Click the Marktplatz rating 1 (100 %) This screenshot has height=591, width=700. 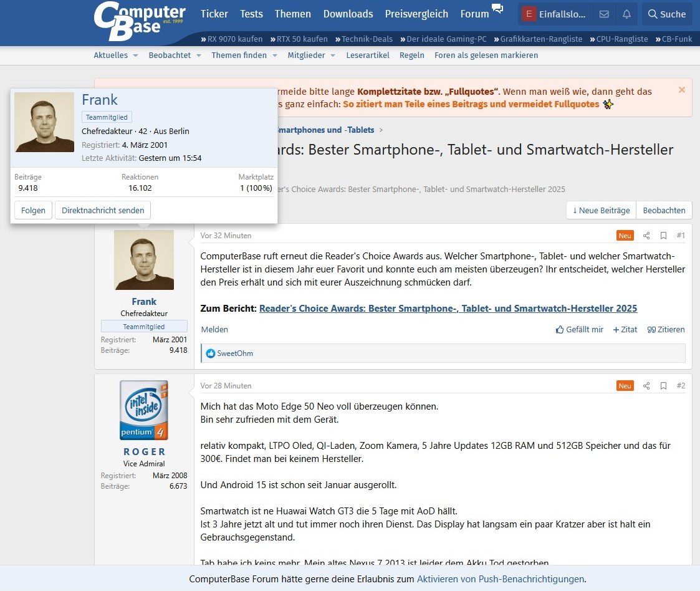[256, 188]
